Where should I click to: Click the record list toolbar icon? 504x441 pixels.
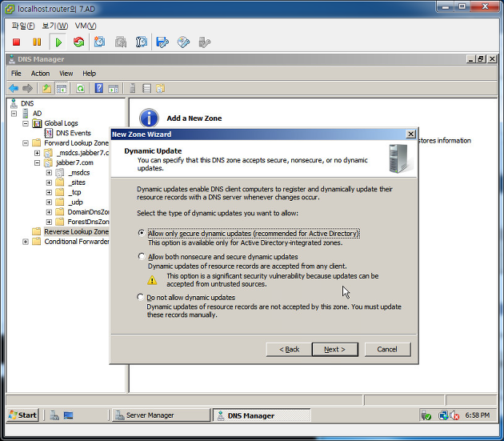[146, 89]
